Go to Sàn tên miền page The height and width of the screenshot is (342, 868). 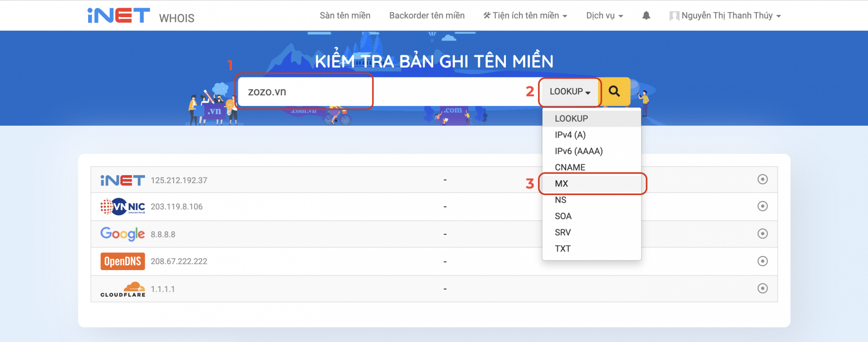coord(345,16)
